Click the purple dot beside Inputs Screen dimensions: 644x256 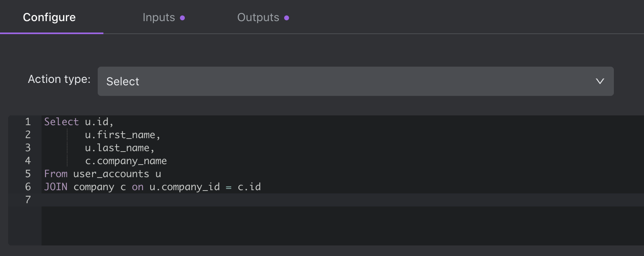pos(182,18)
